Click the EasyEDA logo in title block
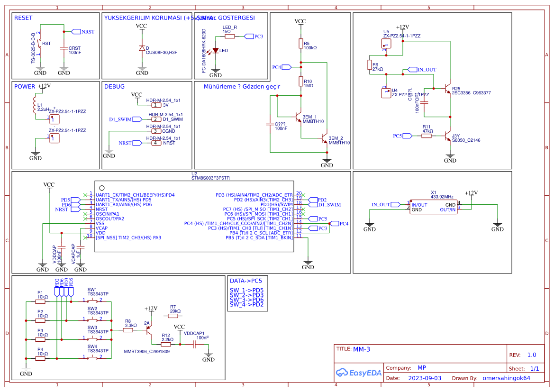Viewport: 554px width, 392px height. click(358, 373)
